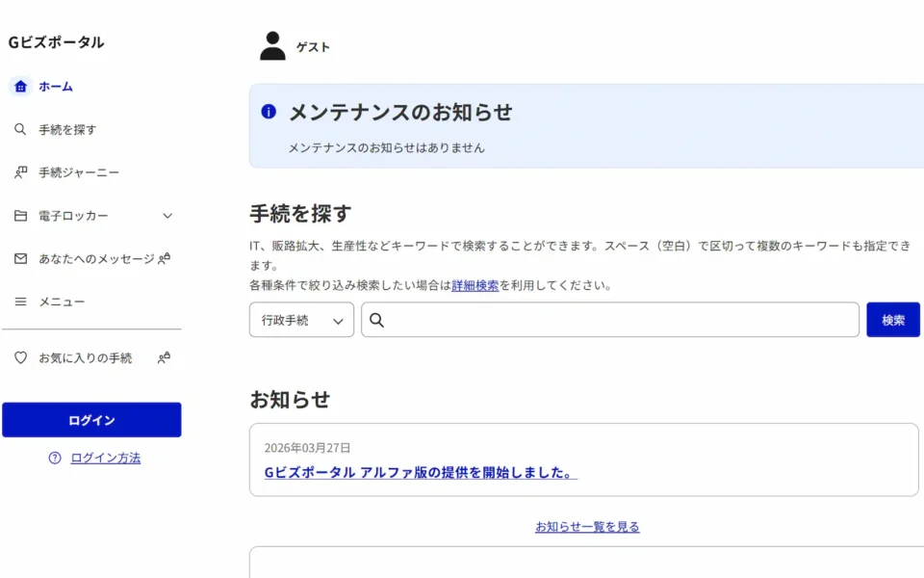Open 手続ジャーニー from the sidebar
Screen dimensions: 924x578
[79, 173]
